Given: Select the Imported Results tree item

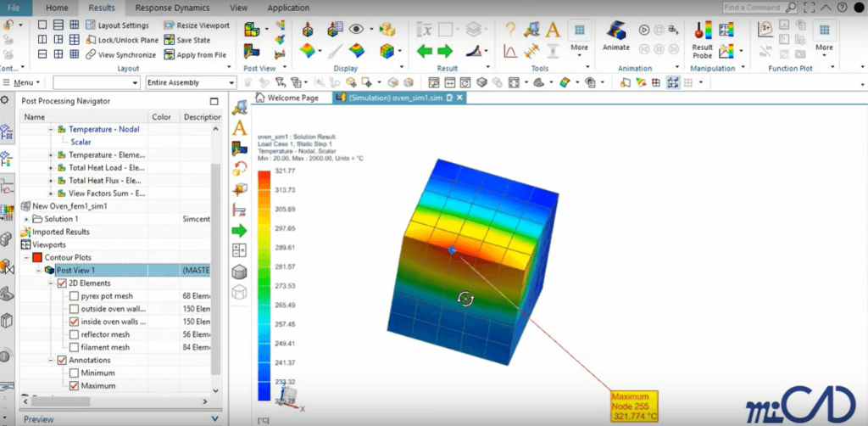Looking at the screenshot, I should click(61, 232).
